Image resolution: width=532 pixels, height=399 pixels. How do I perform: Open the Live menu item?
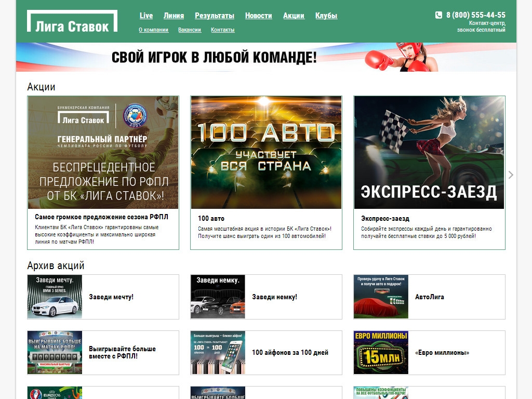[146, 16]
